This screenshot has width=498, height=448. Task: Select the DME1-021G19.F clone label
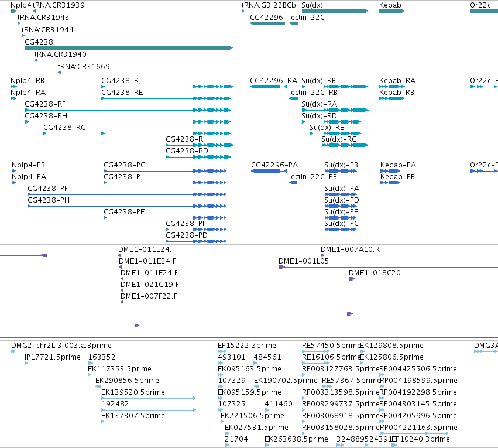pyautogui.click(x=150, y=285)
